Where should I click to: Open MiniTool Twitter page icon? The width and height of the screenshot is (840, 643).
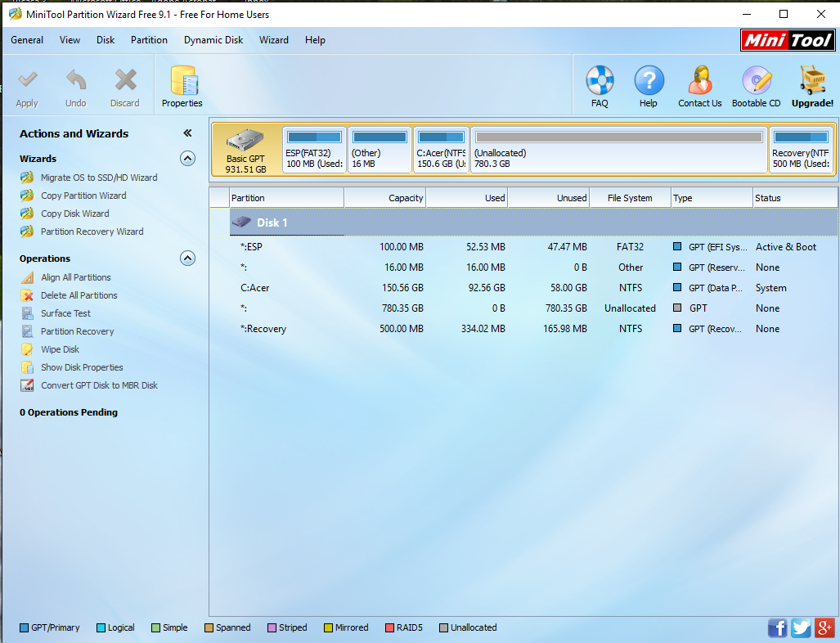801,627
